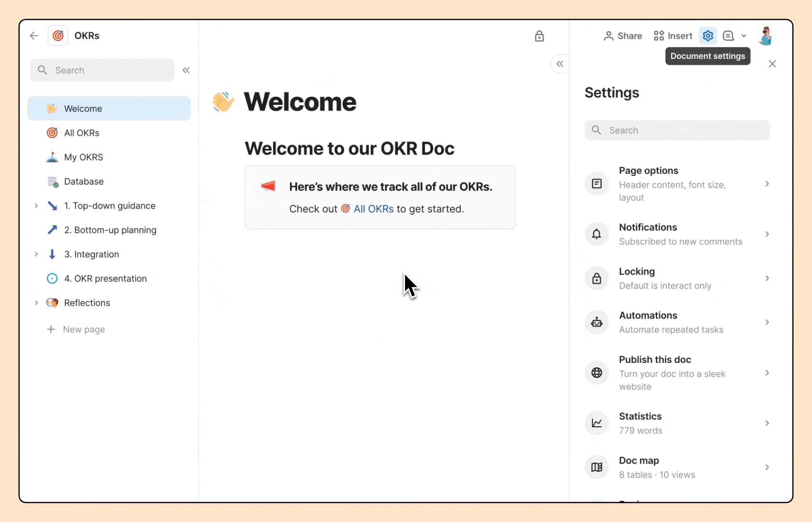Click the megaphone callout icon
This screenshot has width=812, height=522.
(x=268, y=186)
